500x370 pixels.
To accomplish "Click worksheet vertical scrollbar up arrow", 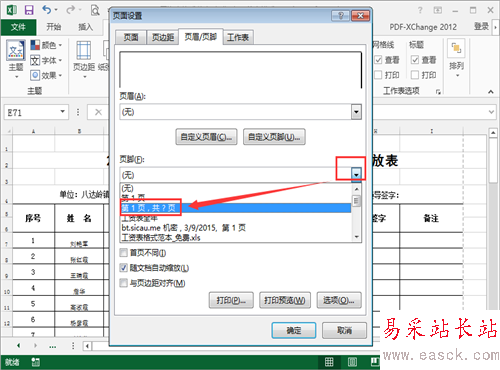I will pyautogui.click(x=493, y=133).
